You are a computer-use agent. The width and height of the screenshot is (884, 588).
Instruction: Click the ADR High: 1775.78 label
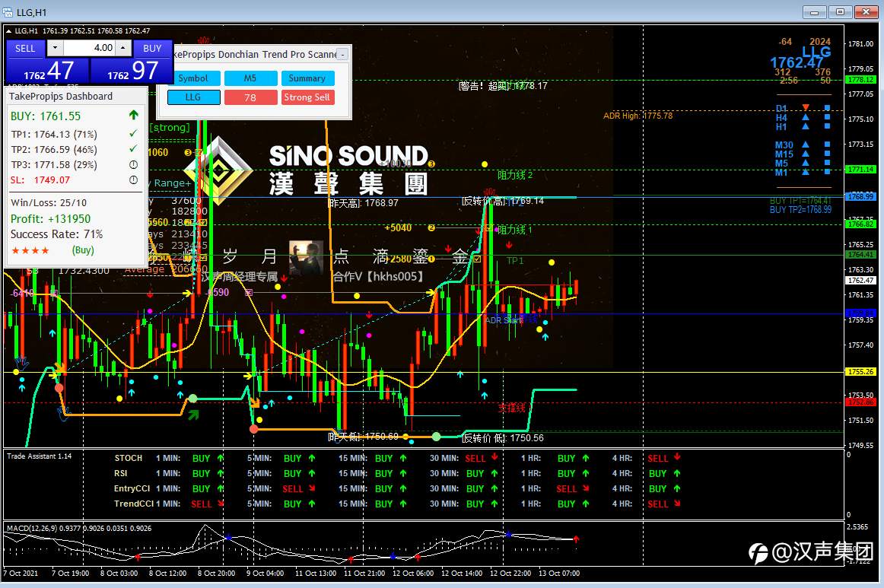(x=638, y=116)
